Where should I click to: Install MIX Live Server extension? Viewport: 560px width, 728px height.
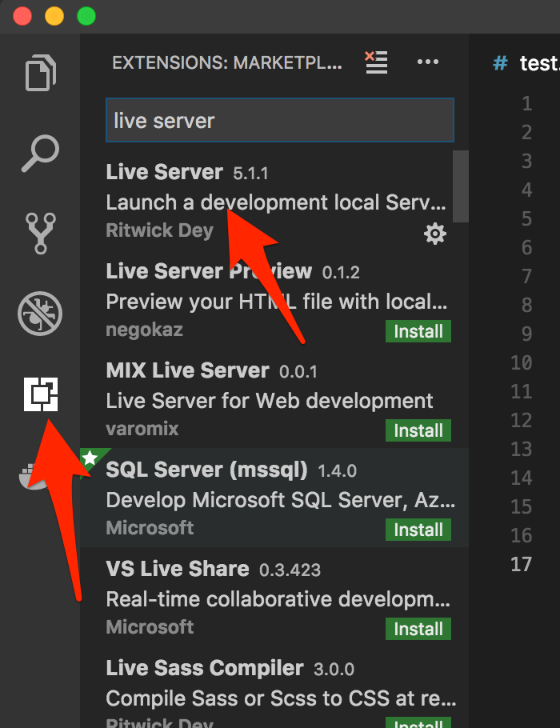point(418,430)
